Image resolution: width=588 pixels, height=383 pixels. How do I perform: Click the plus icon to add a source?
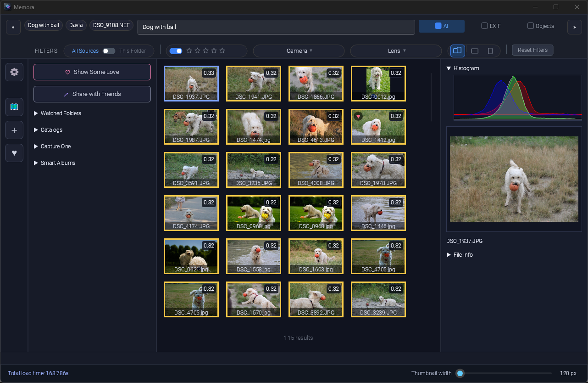click(14, 130)
